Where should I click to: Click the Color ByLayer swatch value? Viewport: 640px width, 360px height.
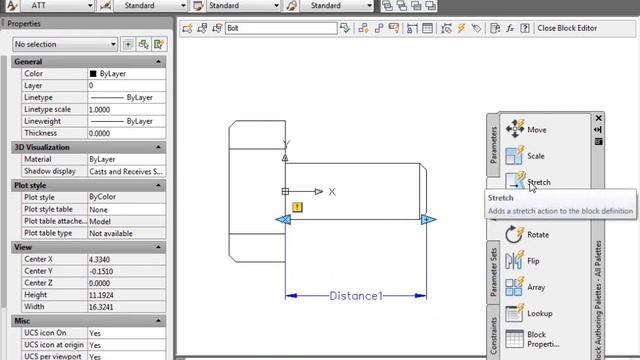click(127, 73)
